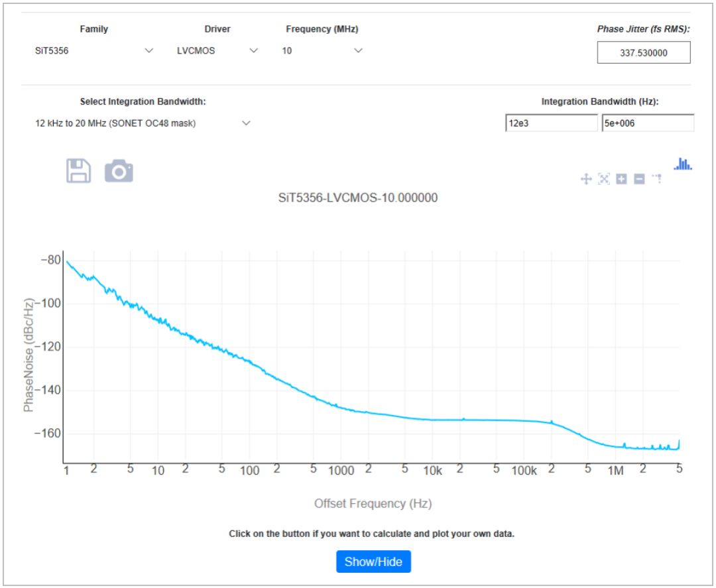Click the Select Integration Bandwidth label
Image resolution: width=716 pixels, height=588 pixels.
coord(143,102)
